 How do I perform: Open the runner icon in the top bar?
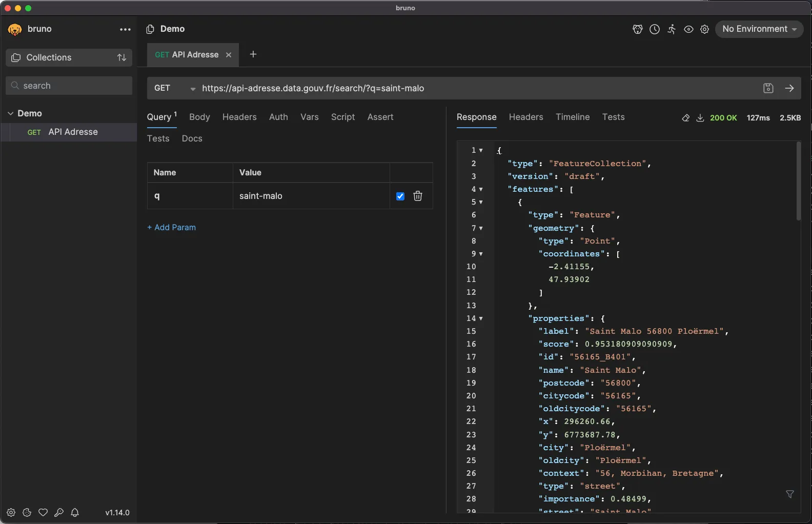coord(672,29)
